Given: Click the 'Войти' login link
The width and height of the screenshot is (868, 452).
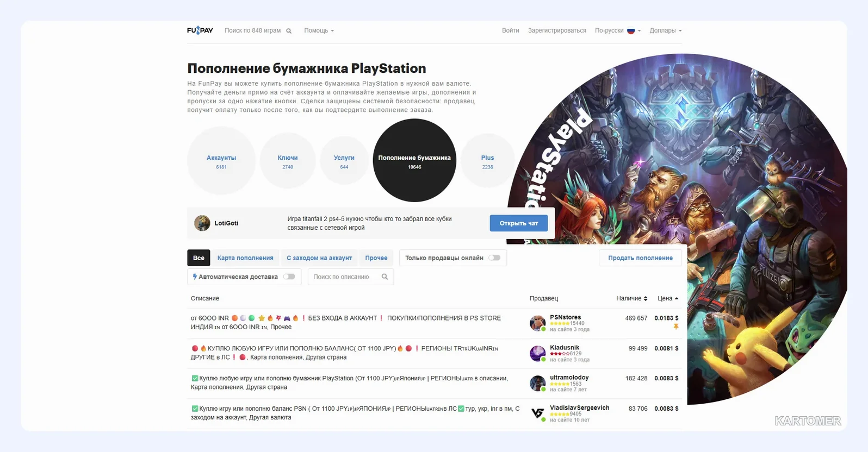Looking at the screenshot, I should click(511, 30).
